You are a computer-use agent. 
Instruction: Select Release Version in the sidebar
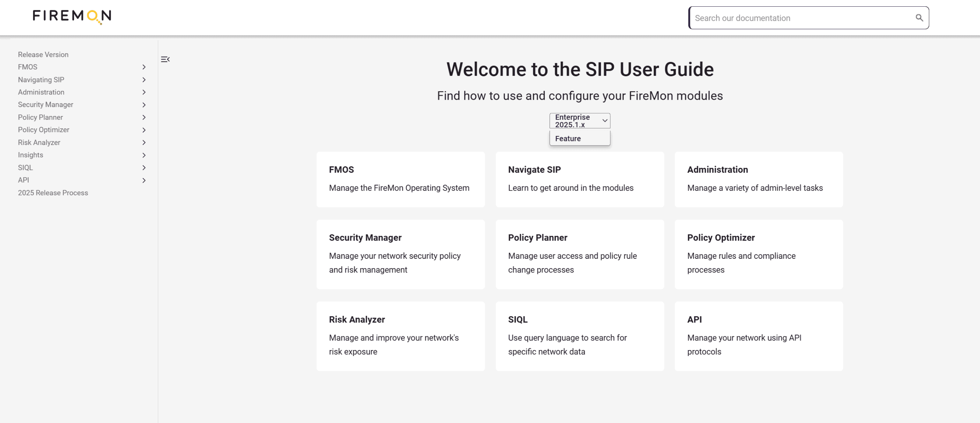[43, 54]
